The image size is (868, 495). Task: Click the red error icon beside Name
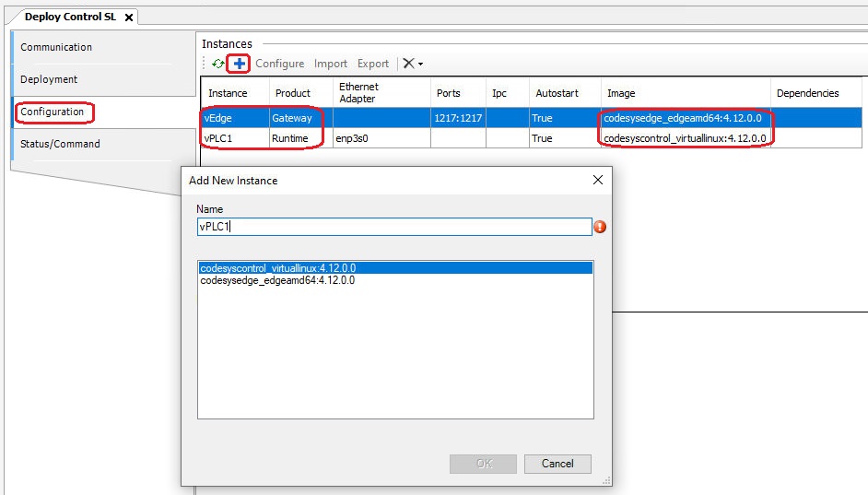pyautogui.click(x=600, y=227)
